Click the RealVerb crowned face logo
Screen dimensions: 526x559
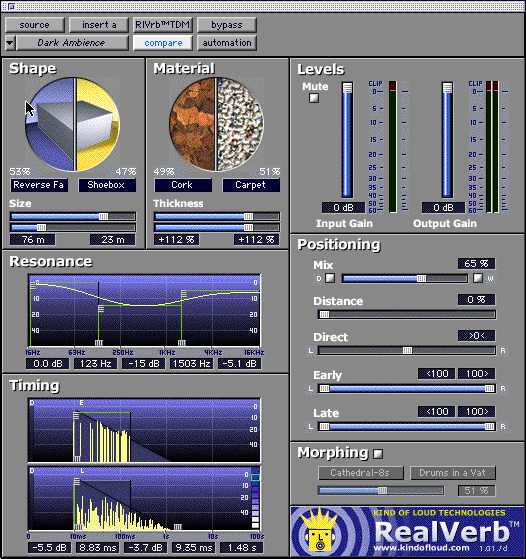tap(318, 532)
